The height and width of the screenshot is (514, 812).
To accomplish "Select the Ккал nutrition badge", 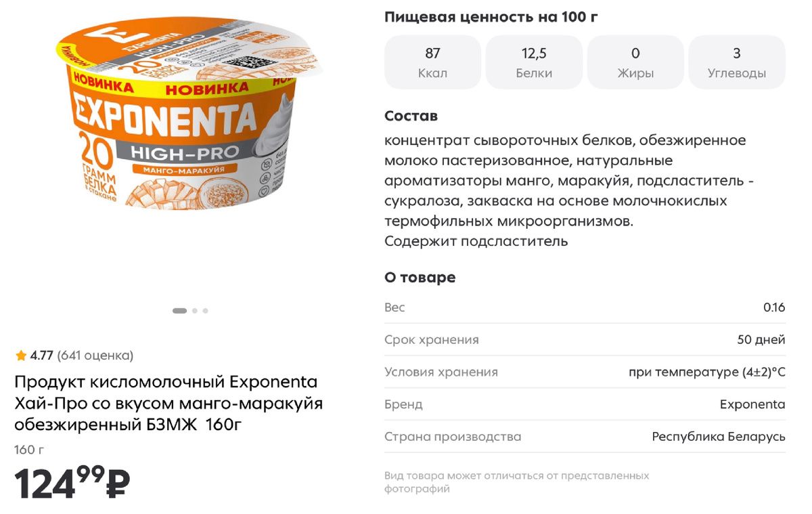I will point(432,61).
